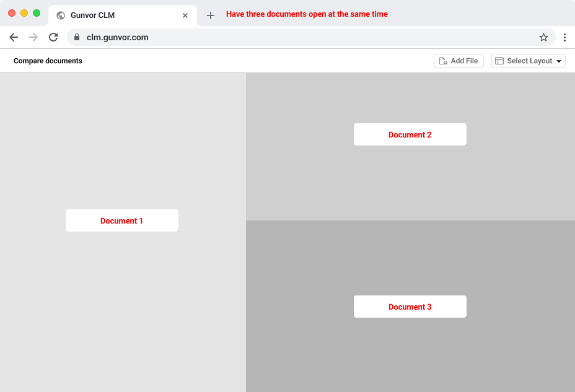Click the globe favicon on the tab
The width and height of the screenshot is (575, 392).
61,15
